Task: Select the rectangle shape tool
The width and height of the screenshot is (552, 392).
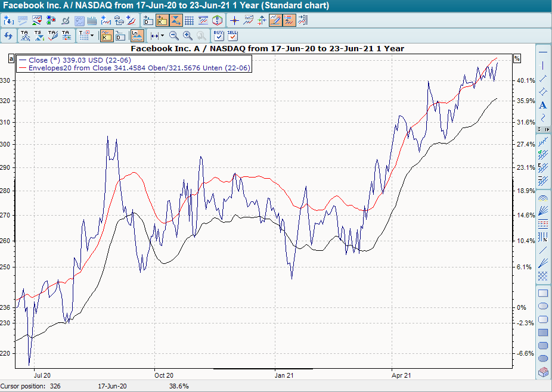Action: click(543, 293)
